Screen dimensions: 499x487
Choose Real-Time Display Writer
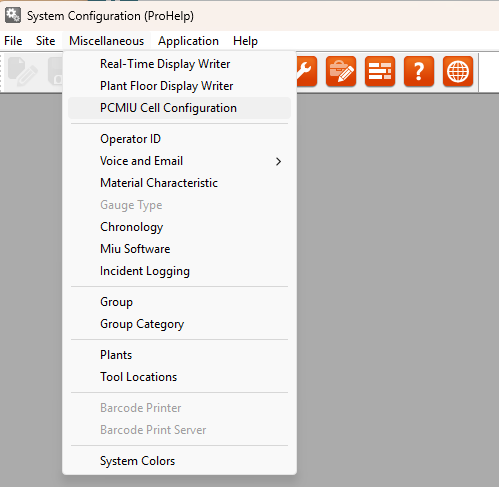179,64
